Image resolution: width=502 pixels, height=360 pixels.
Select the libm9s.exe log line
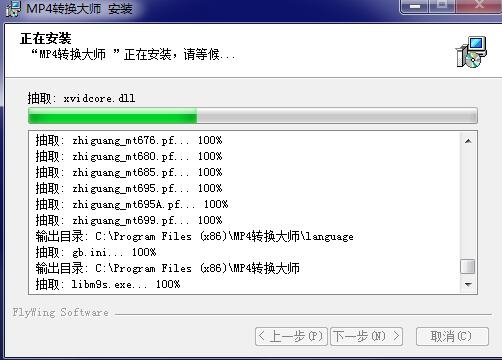pyautogui.click(x=108, y=284)
